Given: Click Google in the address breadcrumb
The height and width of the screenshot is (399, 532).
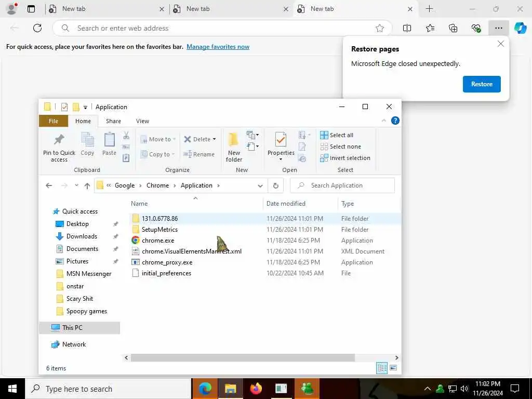Looking at the screenshot, I should tap(125, 185).
